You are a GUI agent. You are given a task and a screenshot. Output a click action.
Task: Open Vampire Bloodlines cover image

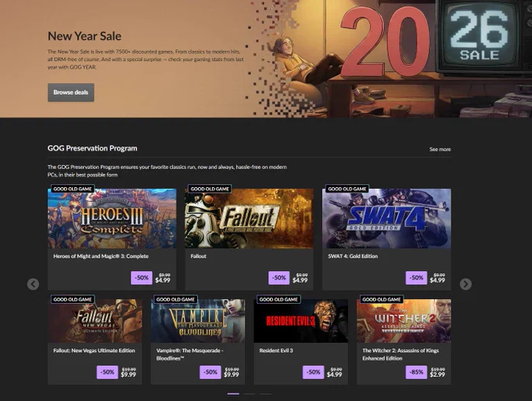198,321
